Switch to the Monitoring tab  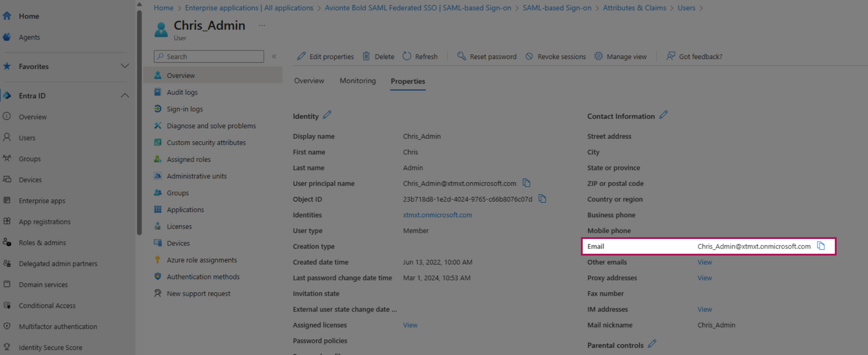point(358,81)
